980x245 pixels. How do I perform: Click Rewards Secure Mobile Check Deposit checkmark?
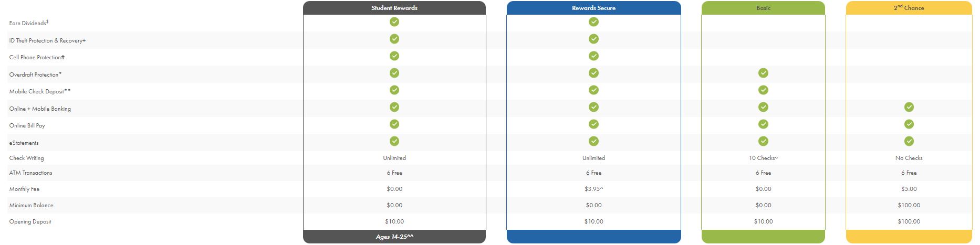point(593,90)
